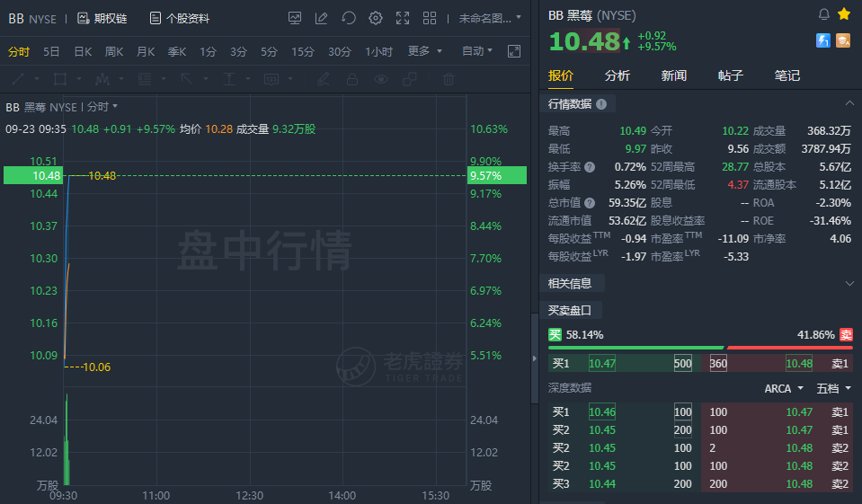Click the edit drawing pencil-square icon
This screenshot has width=862, height=504.
[322, 18]
